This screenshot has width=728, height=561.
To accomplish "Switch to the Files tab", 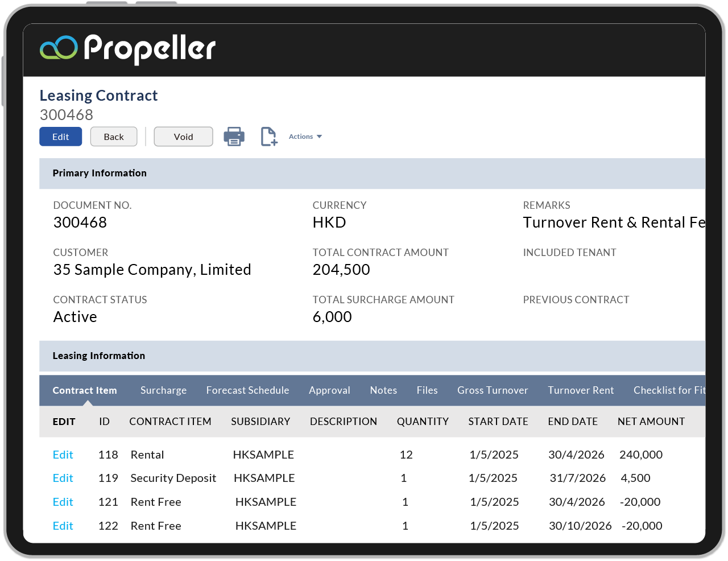I will pos(427,390).
